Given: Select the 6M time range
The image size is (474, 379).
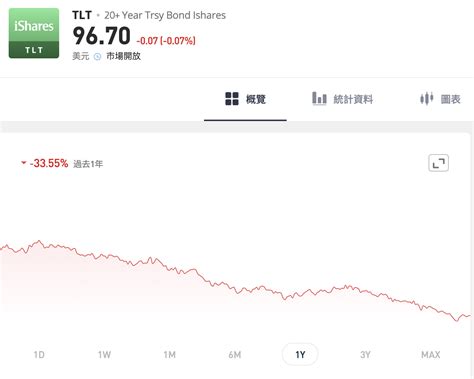Looking at the screenshot, I should coord(235,354).
